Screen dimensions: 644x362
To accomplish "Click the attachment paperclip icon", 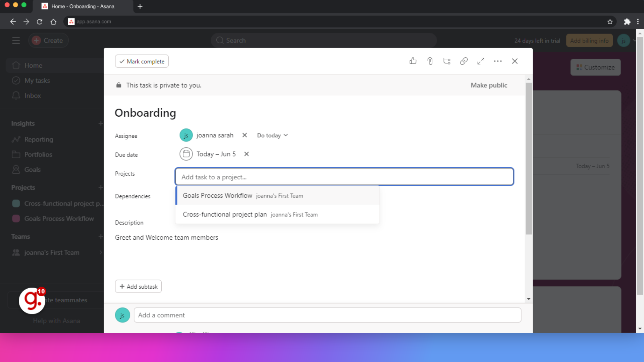I will 429,61.
